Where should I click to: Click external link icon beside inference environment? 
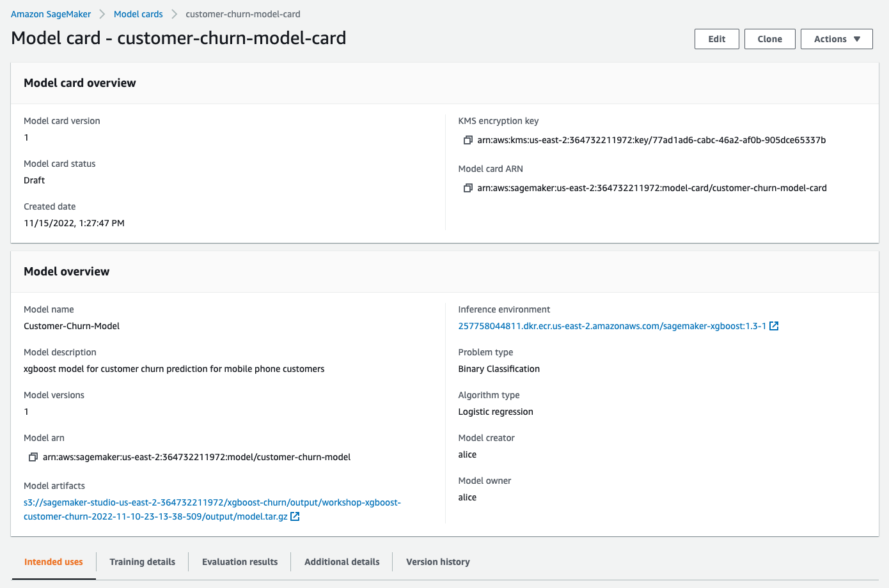[774, 326]
